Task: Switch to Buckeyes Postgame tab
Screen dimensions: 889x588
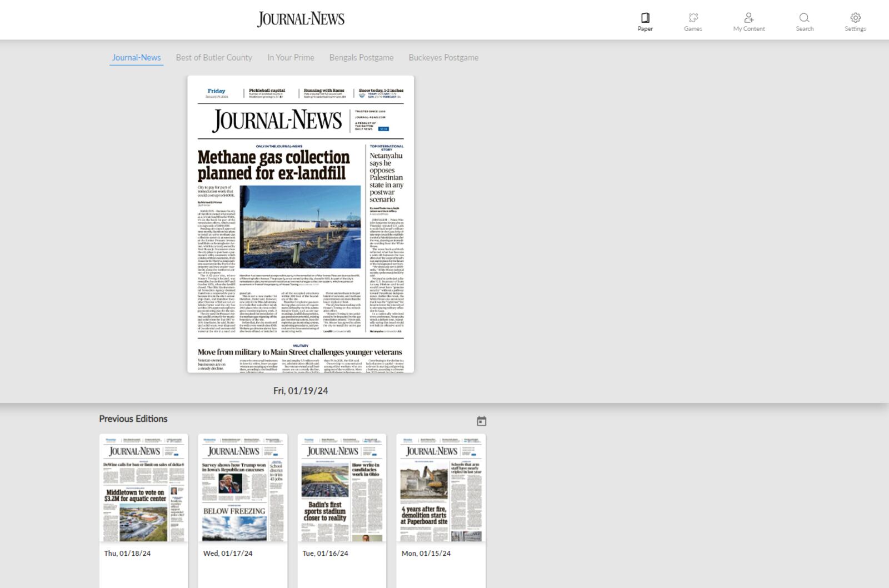Action: point(443,58)
